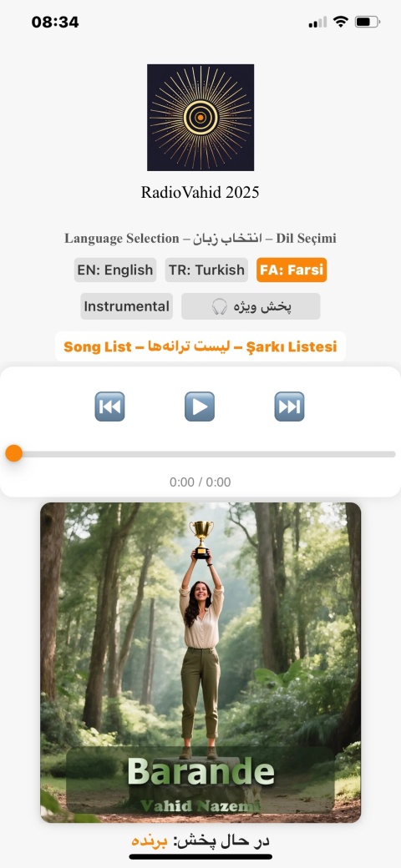Tap the RadioVahid sunburst logo

[x=200, y=118]
